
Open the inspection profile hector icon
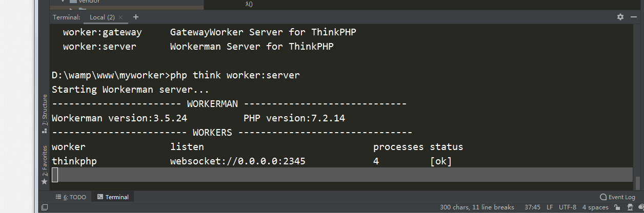(x=629, y=207)
